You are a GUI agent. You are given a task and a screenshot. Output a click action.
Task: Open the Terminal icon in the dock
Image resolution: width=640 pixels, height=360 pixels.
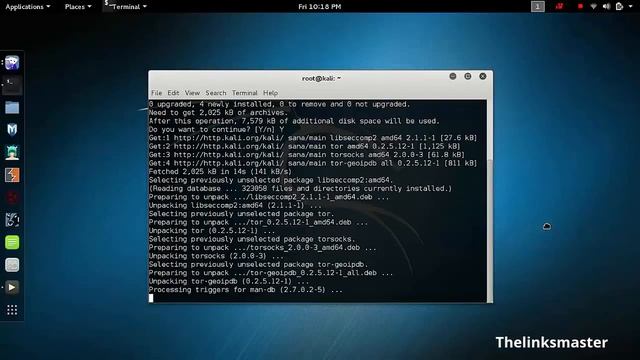click(12, 85)
